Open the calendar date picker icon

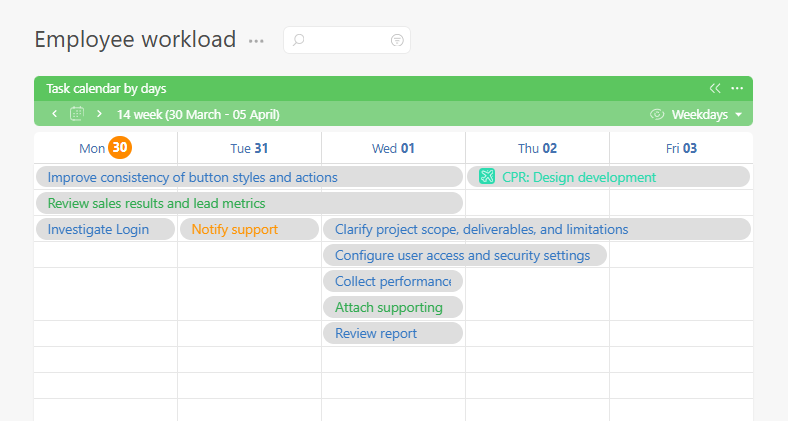[77, 114]
